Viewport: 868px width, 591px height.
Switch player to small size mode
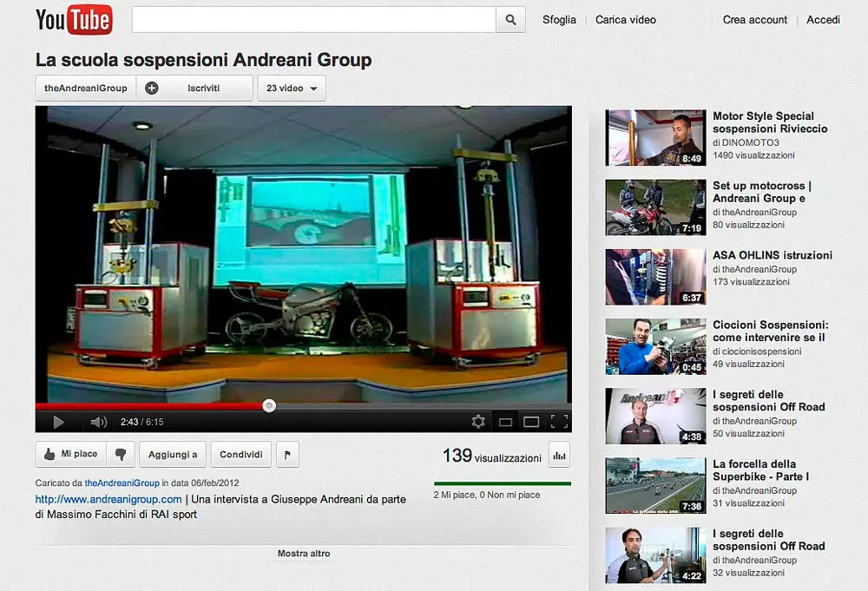point(505,423)
